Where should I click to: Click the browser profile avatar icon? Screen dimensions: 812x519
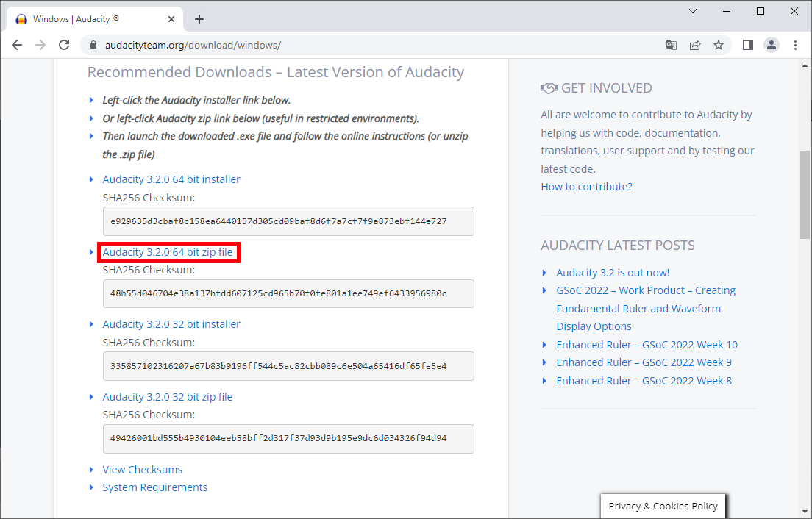771,45
